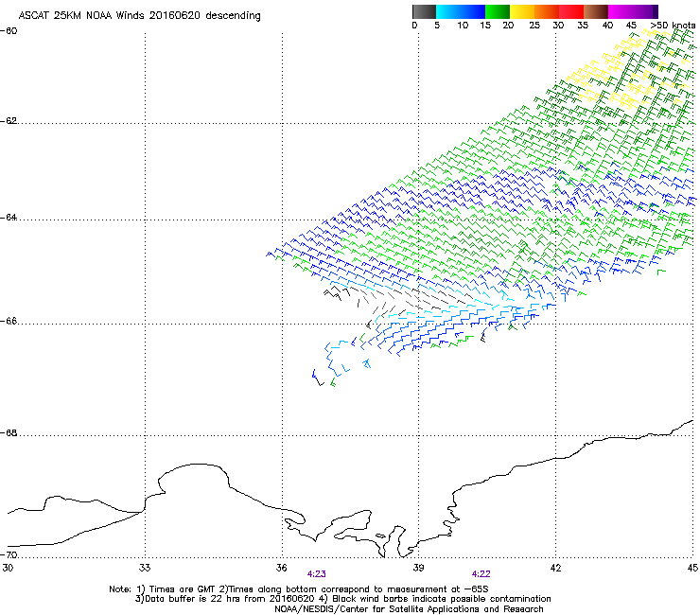The width and height of the screenshot is (700, 615).
Task: Click the gray 0–5 knots legend segment
Action: [424, 11]
